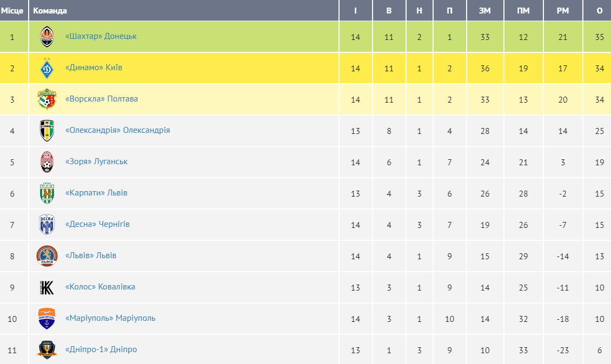This screenshot has width=611, height=364.
Task: Click the Dnipro-1 team logo
Action: pyautogui.click(x=47, y=349)
